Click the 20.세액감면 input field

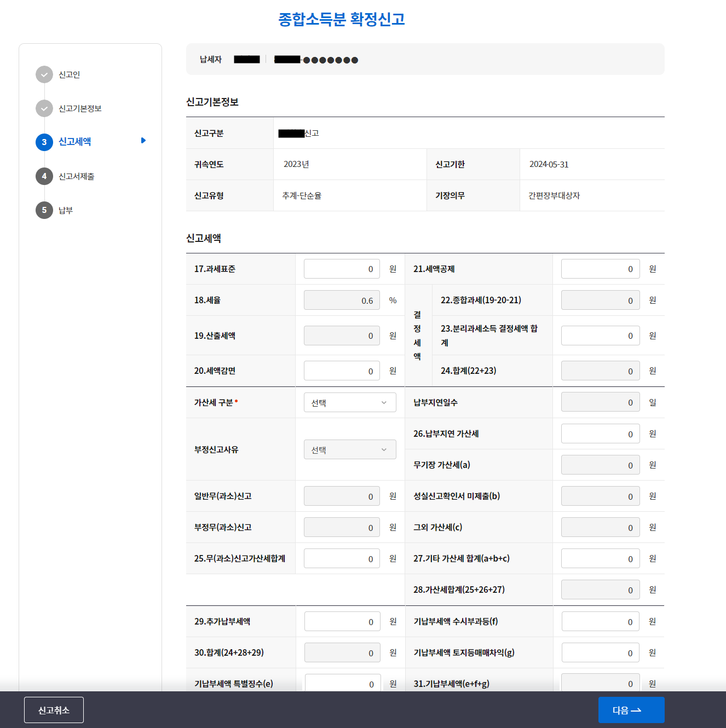coord(342,371)
